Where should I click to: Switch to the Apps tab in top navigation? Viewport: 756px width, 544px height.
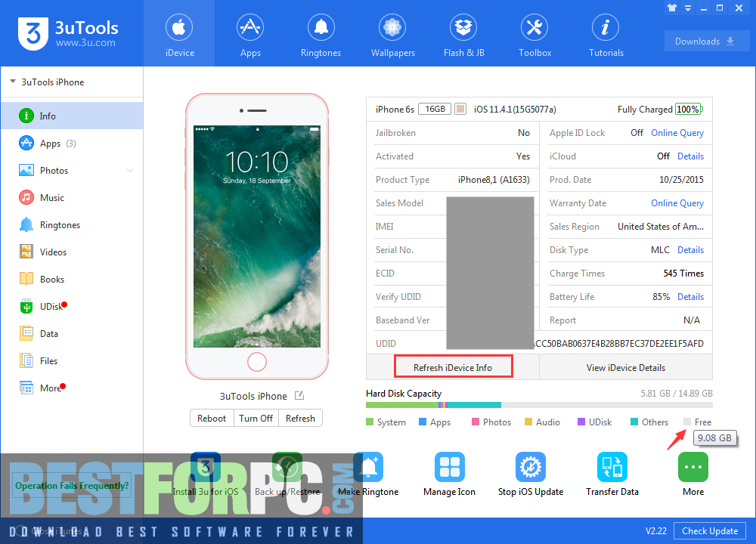pyautogui.click(x=250, y=34)
